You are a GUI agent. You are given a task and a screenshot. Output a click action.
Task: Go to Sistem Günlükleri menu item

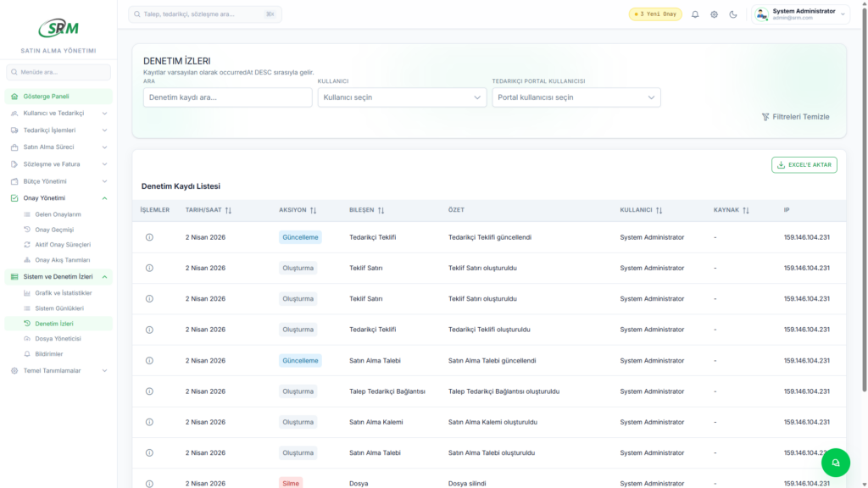pos(58,308)
